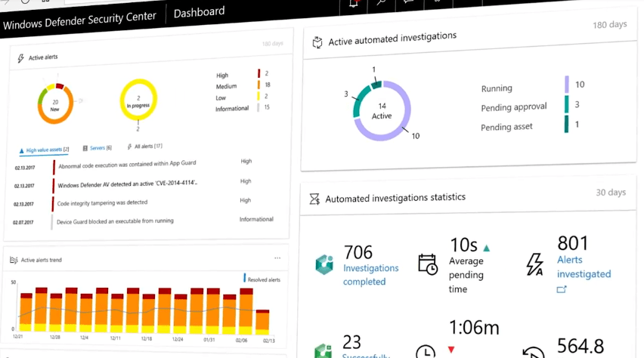This screenshot has height=358, width=644.
Task: Open the Abnormal code execution App Guard alert
Action: [127, 164]
